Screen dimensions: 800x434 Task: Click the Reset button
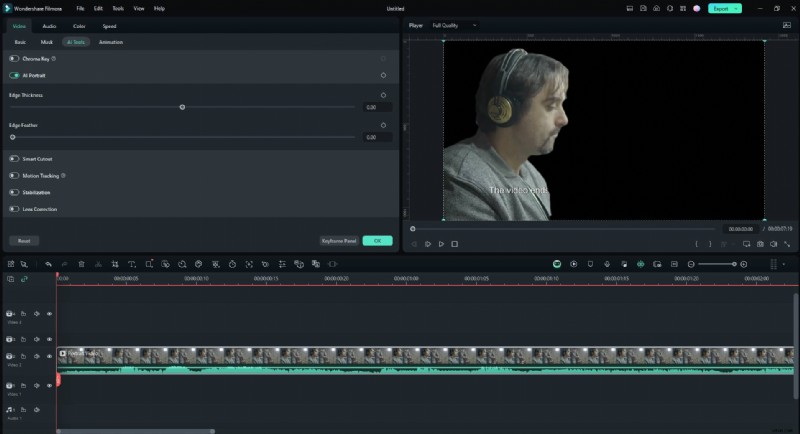pyautogui.click(x=24, y=241)
